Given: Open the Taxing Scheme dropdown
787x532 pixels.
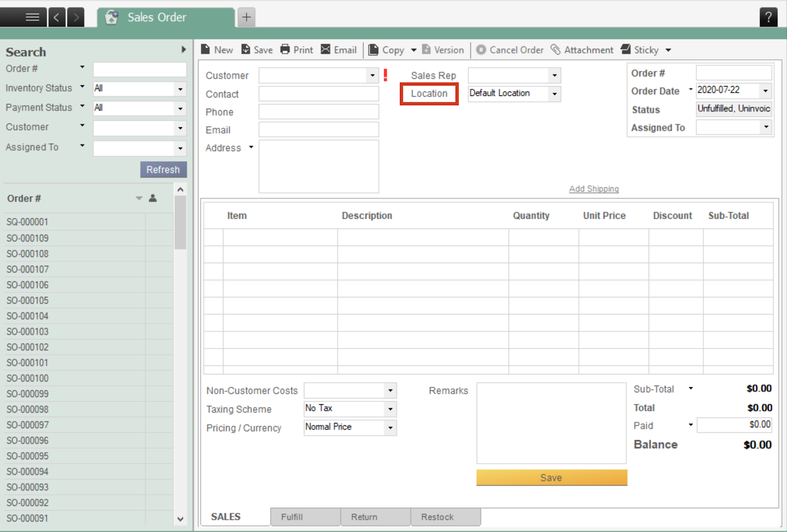Looking at the screenshot, I should point(390,409).
